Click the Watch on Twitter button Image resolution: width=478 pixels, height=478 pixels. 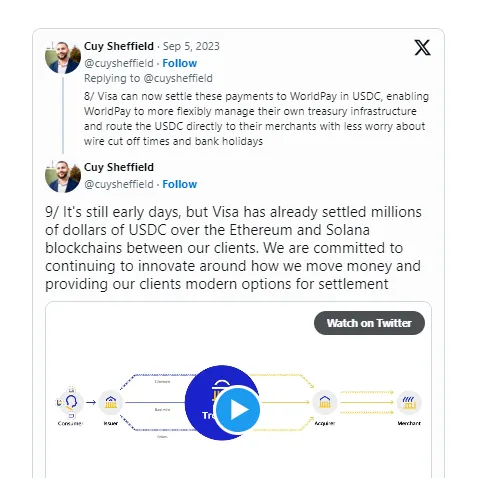pyautogui.click(x=369, y=323)
